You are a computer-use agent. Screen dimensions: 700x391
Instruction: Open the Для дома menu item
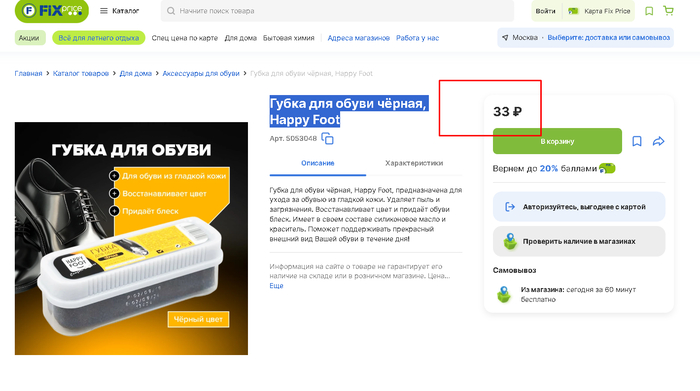click(241, 38)
